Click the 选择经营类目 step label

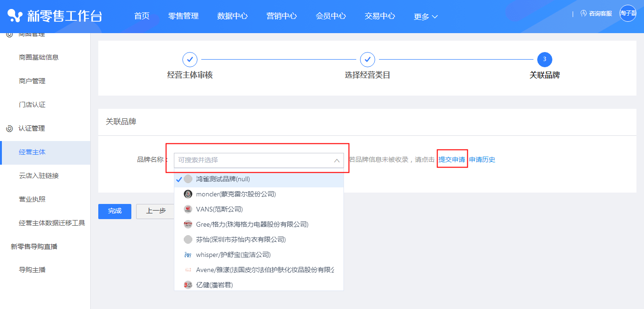tap(368, 75)
